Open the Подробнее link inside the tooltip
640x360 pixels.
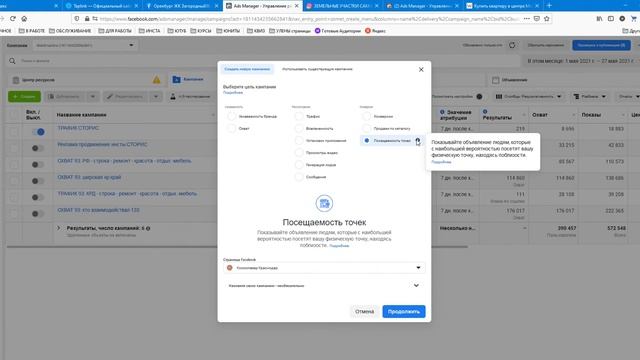(x=441, y=162)
